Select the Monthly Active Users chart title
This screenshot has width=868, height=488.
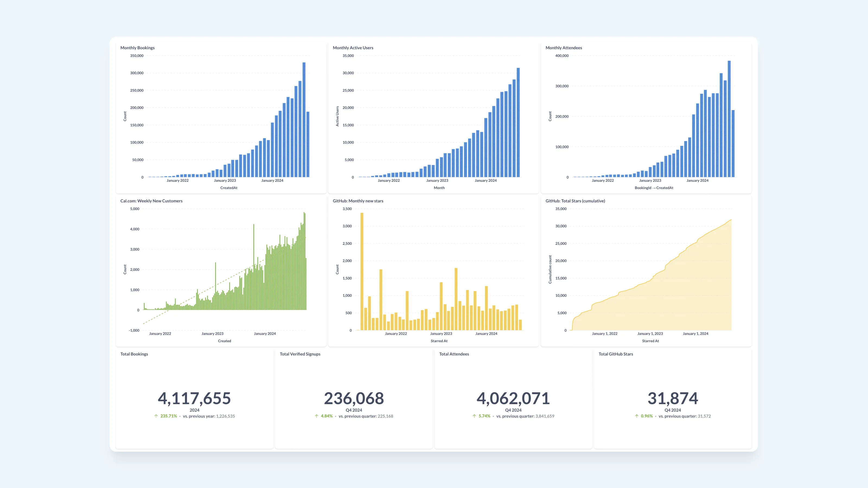tap(353, 47)
